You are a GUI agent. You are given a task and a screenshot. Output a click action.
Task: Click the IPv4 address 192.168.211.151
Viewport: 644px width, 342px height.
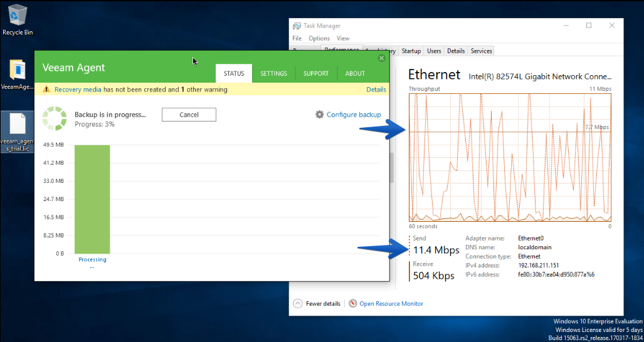[x=539, y=266]
